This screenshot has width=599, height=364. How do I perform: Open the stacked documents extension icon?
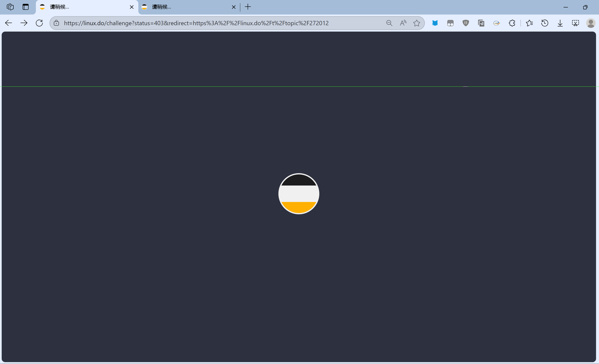click(481, 23)
